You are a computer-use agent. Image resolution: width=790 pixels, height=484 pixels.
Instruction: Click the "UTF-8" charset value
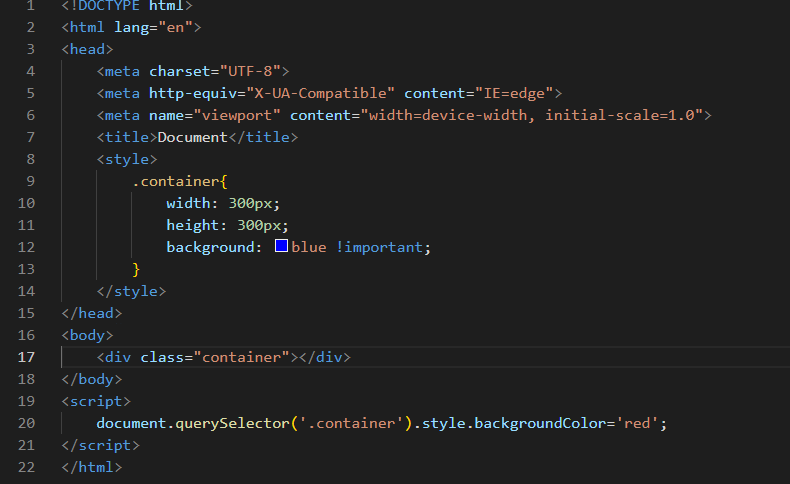point(250,71)
